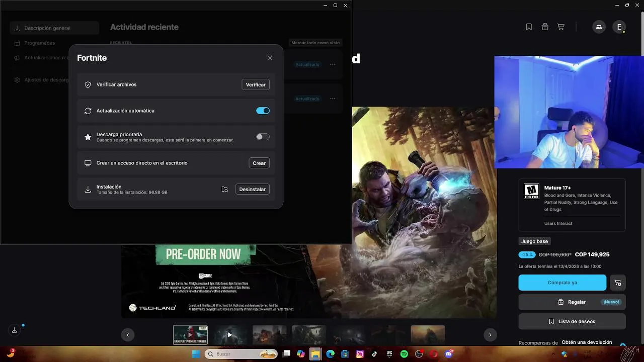The height and width of the screenshot is (362, 644).
Task: Select the second video thumbnail with play icon
Action: (x=230, y=335)
